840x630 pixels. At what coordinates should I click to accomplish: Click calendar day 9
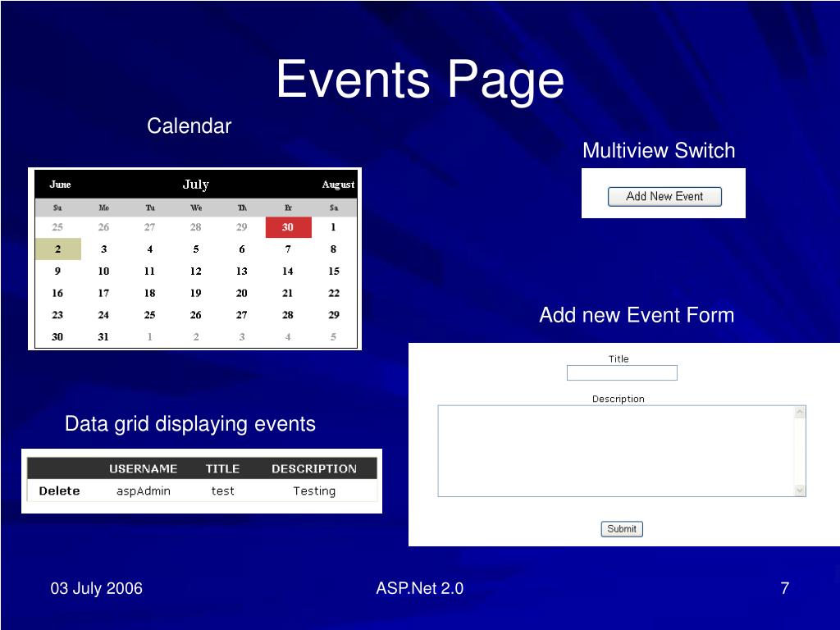click(x=57, y=271)
